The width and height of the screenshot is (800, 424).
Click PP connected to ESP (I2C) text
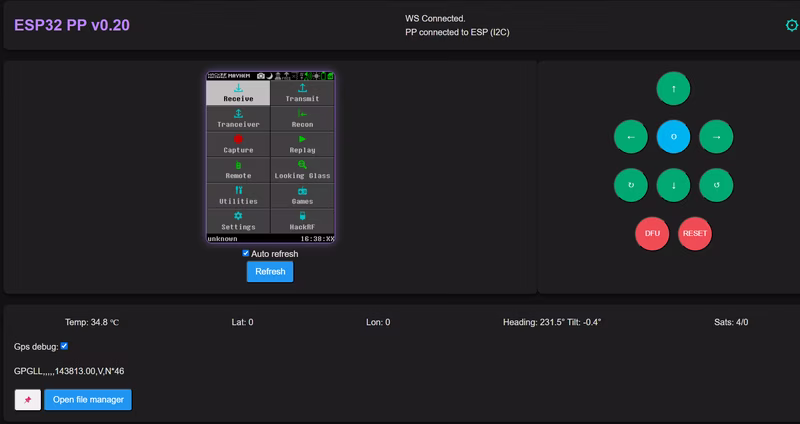click(457, 32)
